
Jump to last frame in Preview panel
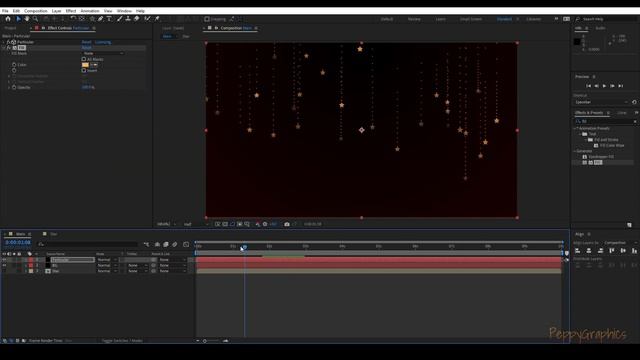tap(621, 86)
